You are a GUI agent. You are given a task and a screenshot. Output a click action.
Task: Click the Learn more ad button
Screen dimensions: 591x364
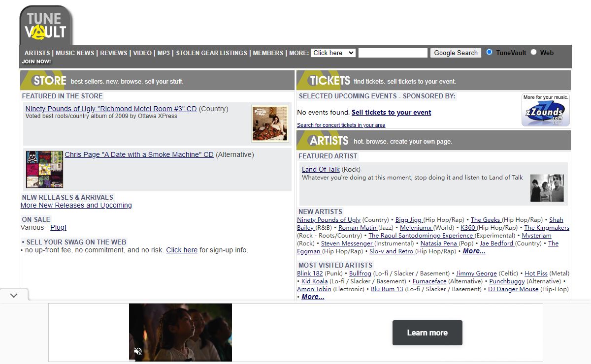click(x=427, y=333)
